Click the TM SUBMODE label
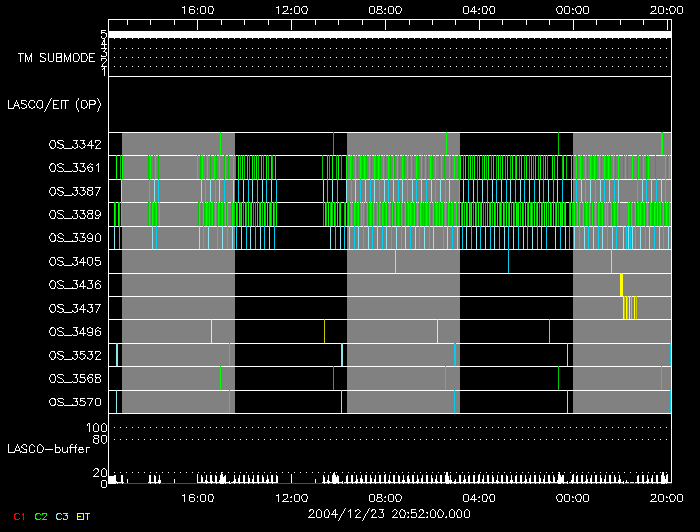This screenshot has width=700, height=532. (x=56, y=58)
